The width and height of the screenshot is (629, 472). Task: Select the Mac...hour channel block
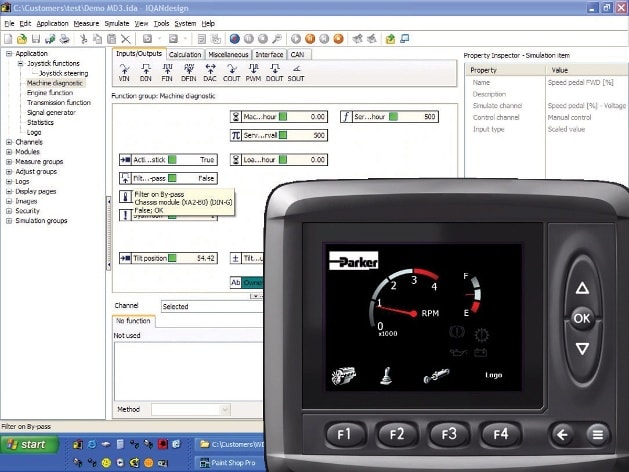279,117
